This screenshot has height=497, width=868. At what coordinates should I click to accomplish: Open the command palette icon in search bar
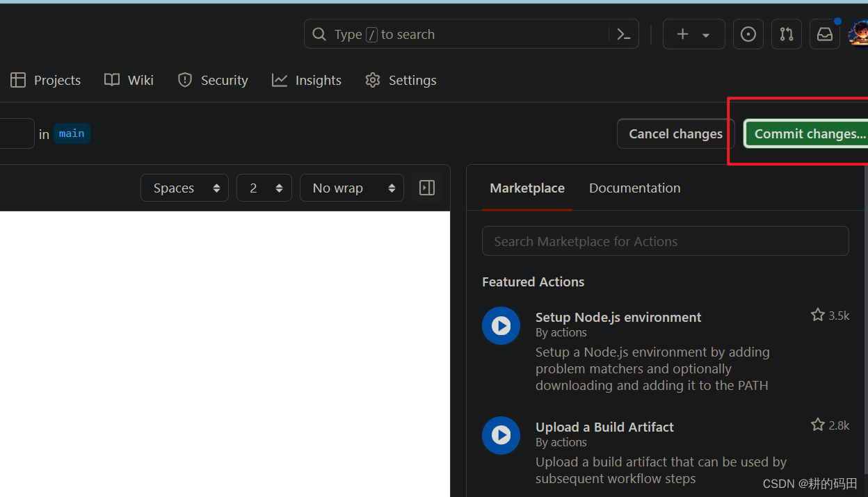624,34
